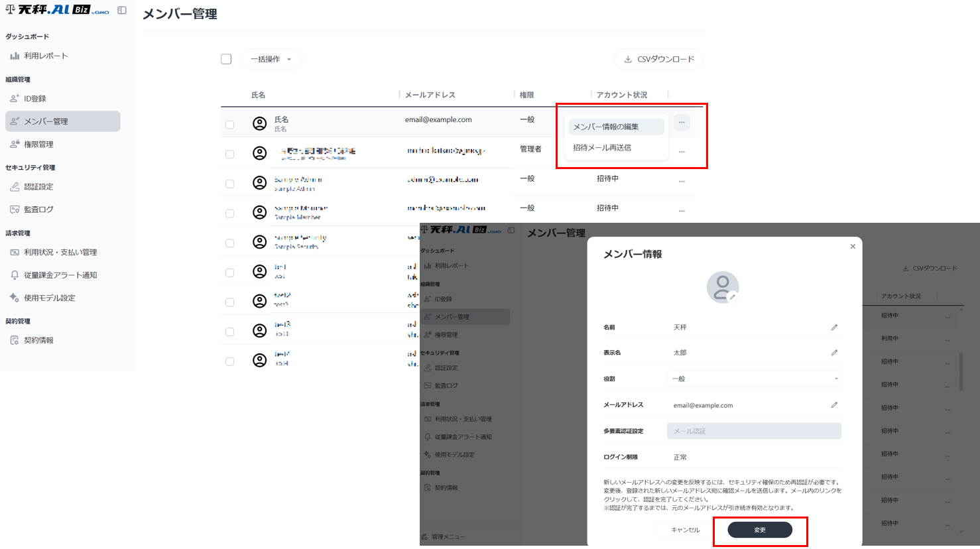Open 利用レポート from the sidebar

46,56
